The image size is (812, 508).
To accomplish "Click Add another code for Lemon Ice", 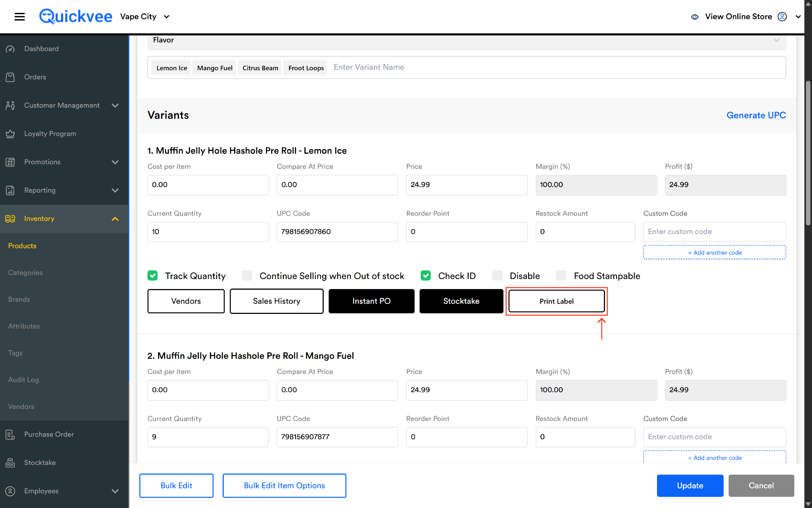I will pos(714,252).
